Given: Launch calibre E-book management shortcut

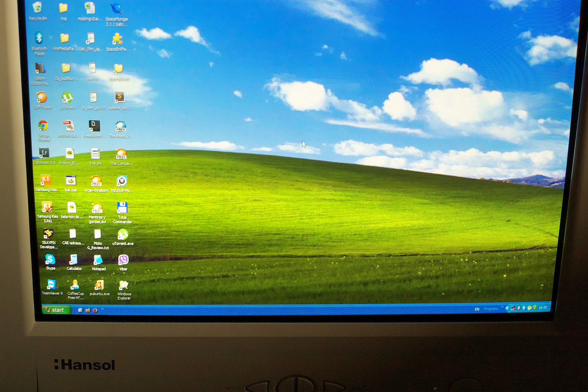Looking at the screenshot, I should [x=41, y=74].
